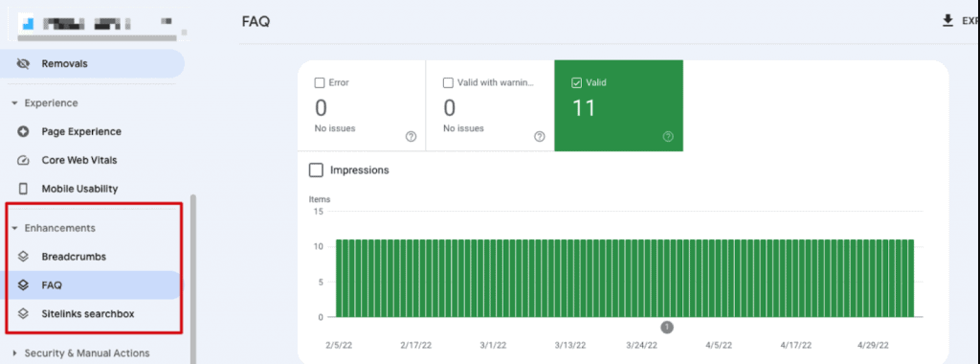This screenshot has height=364, width=980.
Task: Uncheck the Valid checkbox
Action: click(x=577, y=82)
